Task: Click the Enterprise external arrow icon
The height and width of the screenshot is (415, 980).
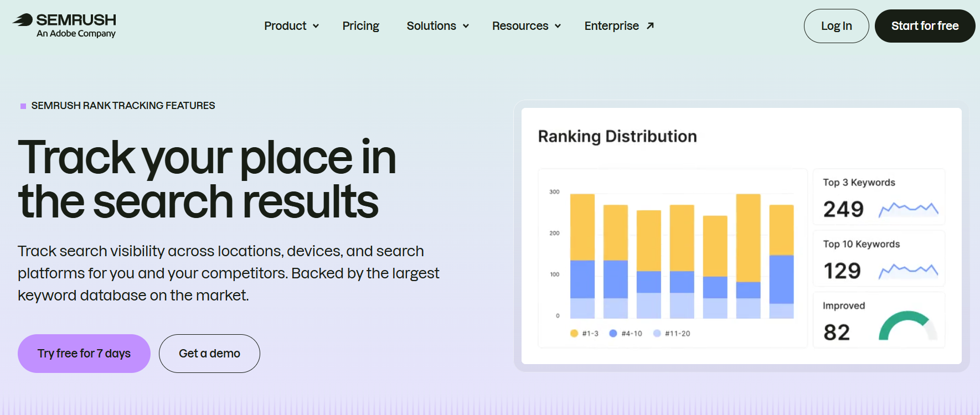Action: [x=651, y=25]
